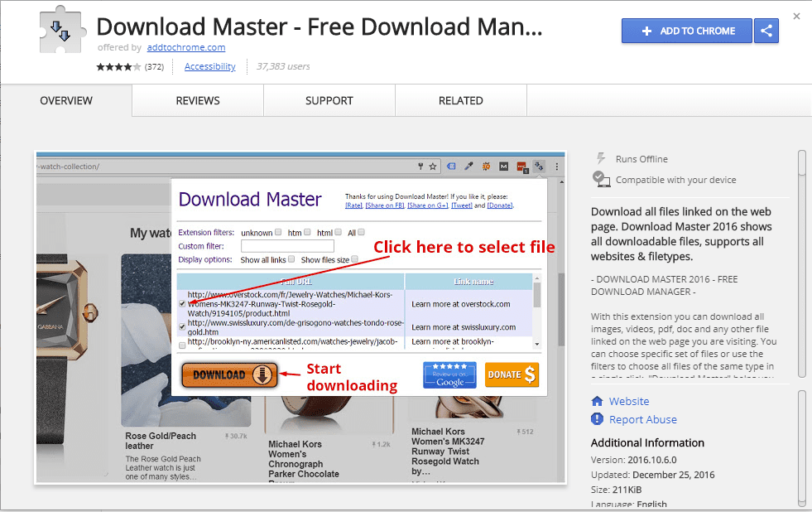The height and width of the screenshot is (512, 812).
Task: Click the Runs Offline lightning icon
Action: [601, 158]
